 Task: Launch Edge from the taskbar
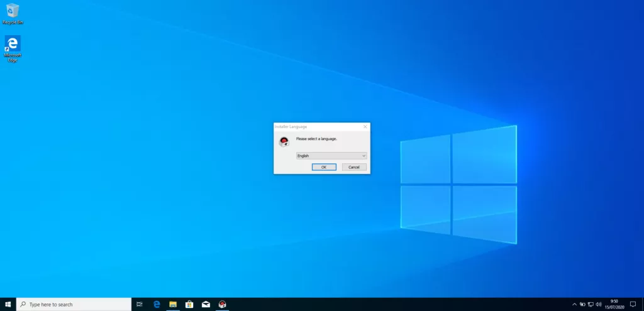coord(157,304)
